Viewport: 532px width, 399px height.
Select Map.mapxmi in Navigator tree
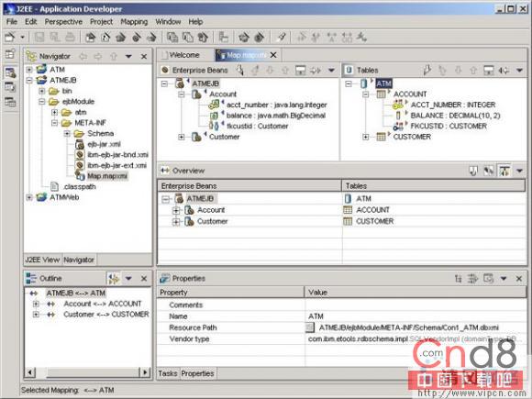pos(107,176)
